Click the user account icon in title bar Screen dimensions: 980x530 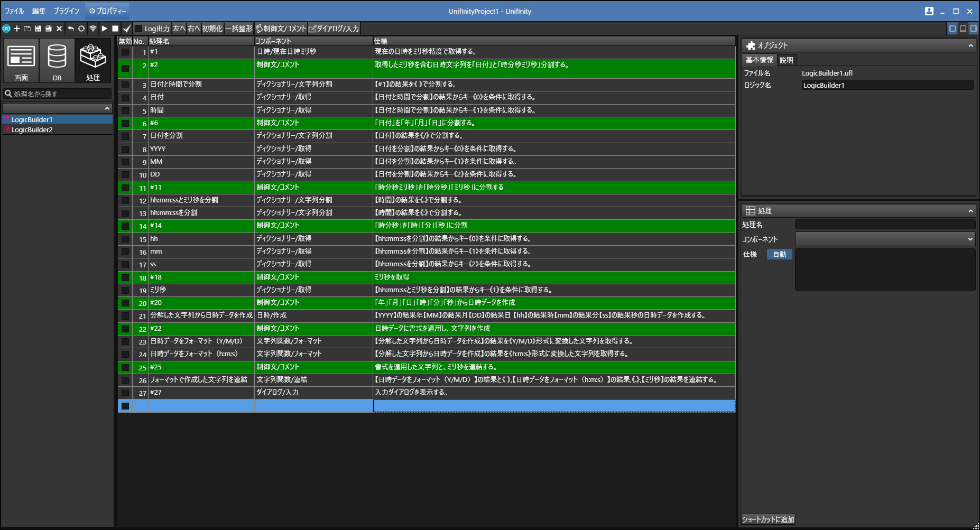pyautogui.click(x=929, y=11)
